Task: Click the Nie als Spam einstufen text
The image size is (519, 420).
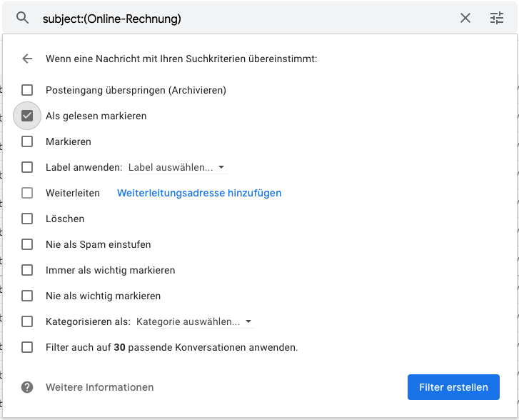Action: click(x=99, y=244)
